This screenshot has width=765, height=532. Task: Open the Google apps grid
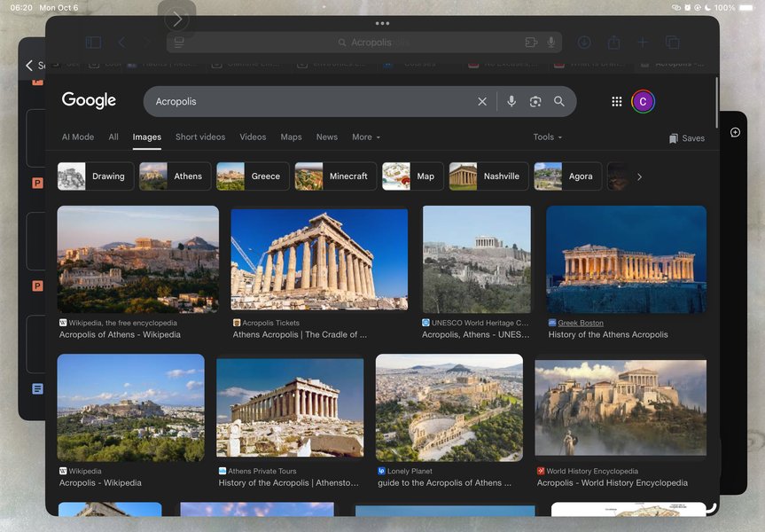point(617,102)
